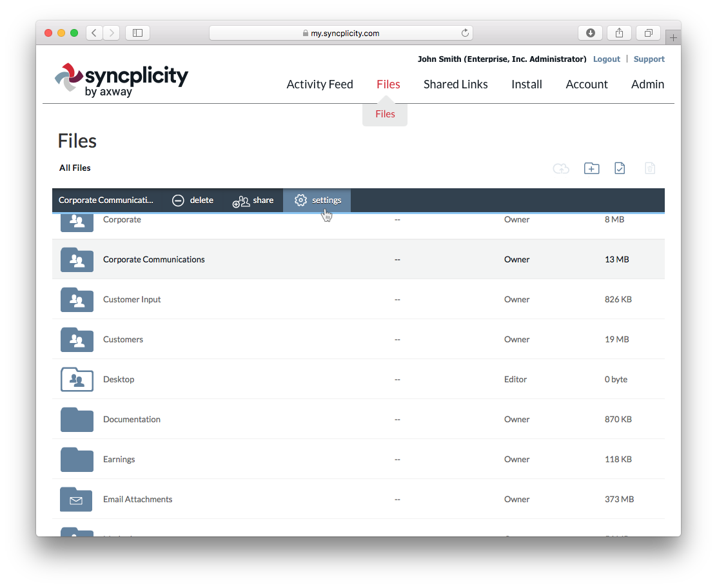The image size is (717, 588).
Task: Open the Support link
Action: pyautogui.click(x=649, y=59)
